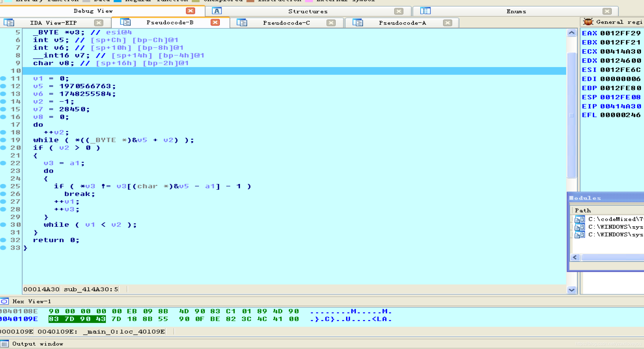Click the text view toggle icon
The image size is (644, 349).
[9, 22]
